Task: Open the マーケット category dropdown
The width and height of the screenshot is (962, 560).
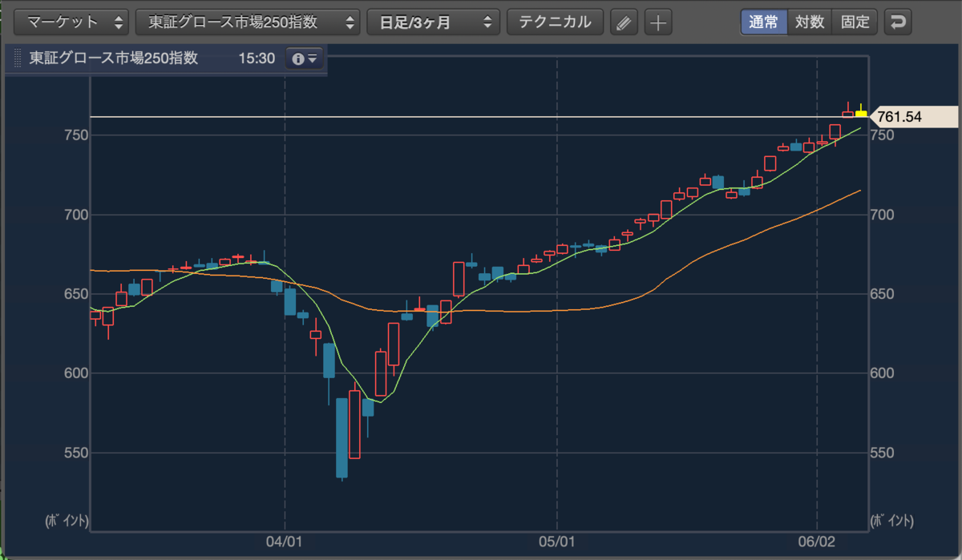Action: pos(71,22)
